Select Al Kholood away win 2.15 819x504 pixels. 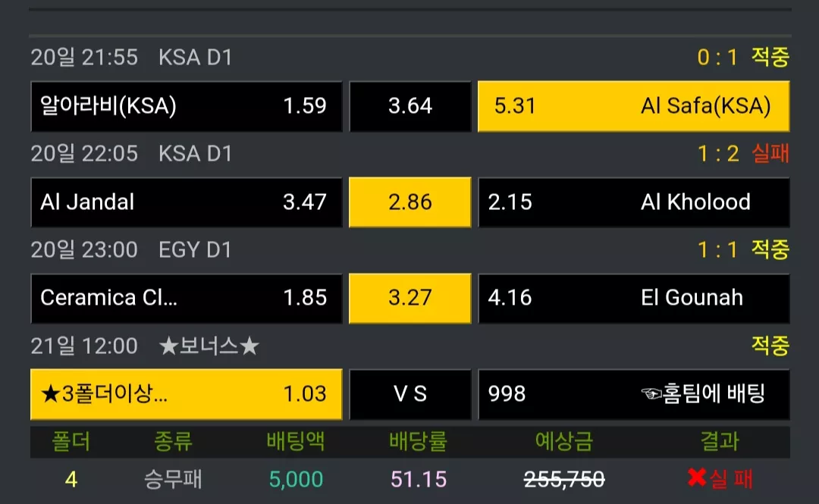coord(633,202)
